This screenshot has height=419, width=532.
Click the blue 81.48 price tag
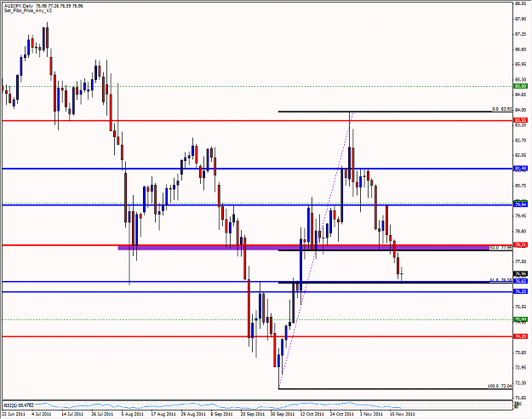pyautogui.click(x=521, y=169)
